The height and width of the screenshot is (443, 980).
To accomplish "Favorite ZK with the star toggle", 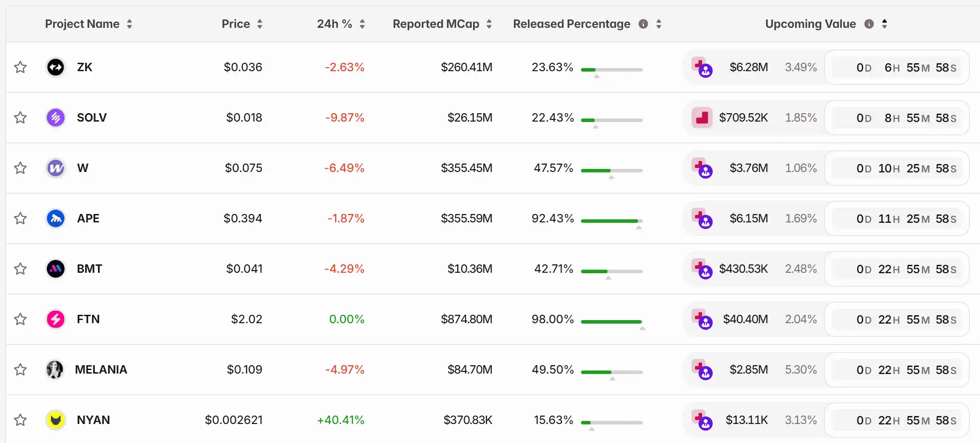I will click(20, 67).
